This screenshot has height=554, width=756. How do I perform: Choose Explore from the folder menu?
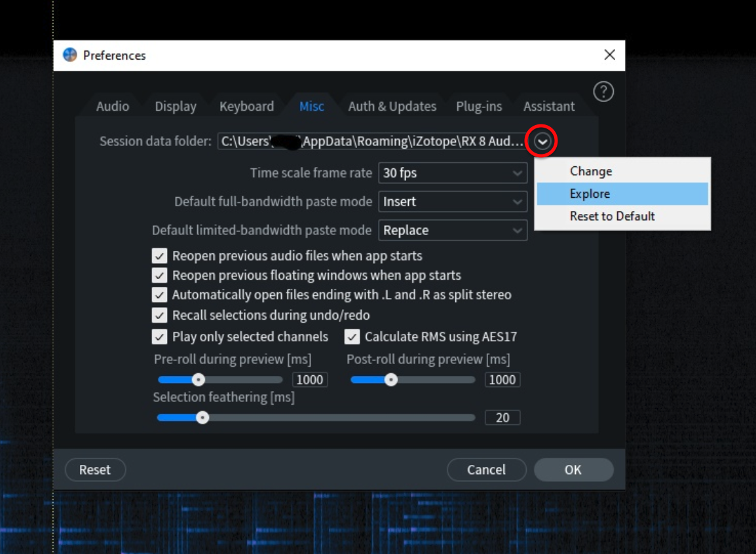pos(622,194)
